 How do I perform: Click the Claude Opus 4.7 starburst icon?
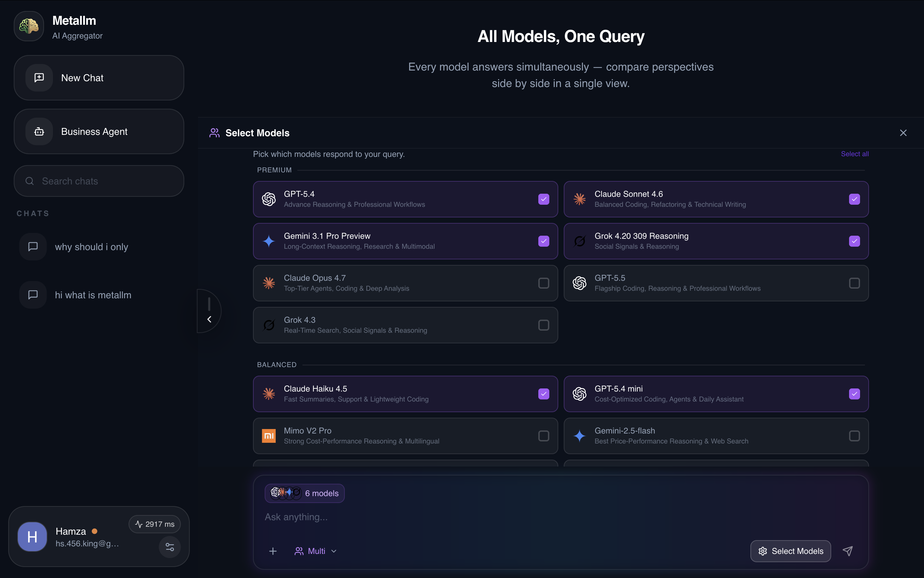coord(269,283)
